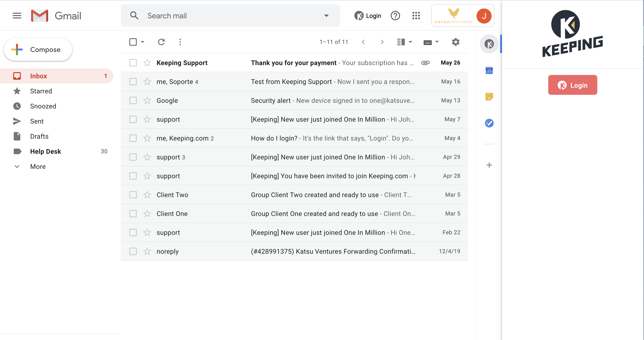Screen dimensions: 644x340
Task: Click the Gmail logo
Action: (56, 16)
